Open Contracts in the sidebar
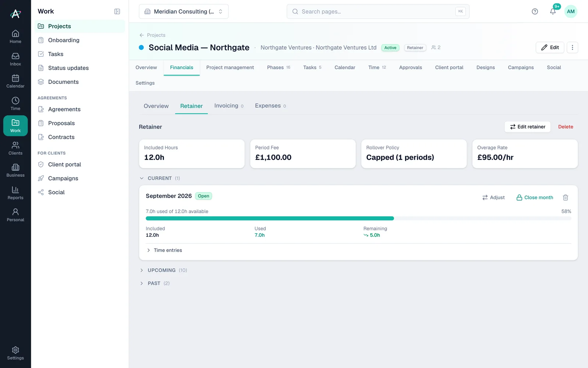This screenshot has width=588, height=368. pyautogui.click(x=80, y=137)
